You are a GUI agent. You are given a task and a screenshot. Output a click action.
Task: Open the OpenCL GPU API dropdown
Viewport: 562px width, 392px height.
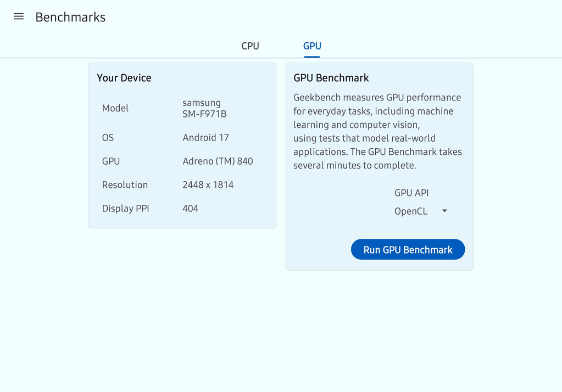pyautogui.click(x=421, y=211)
